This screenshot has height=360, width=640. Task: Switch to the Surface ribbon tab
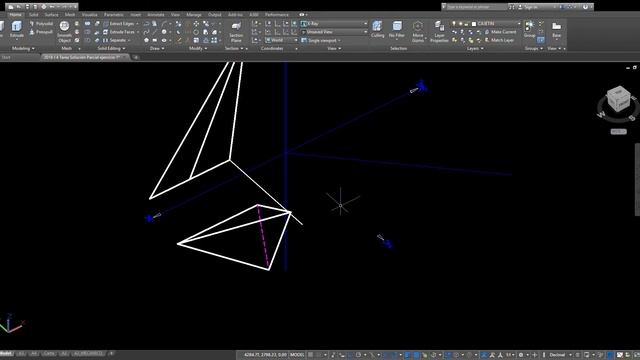[x=51, y=15]
